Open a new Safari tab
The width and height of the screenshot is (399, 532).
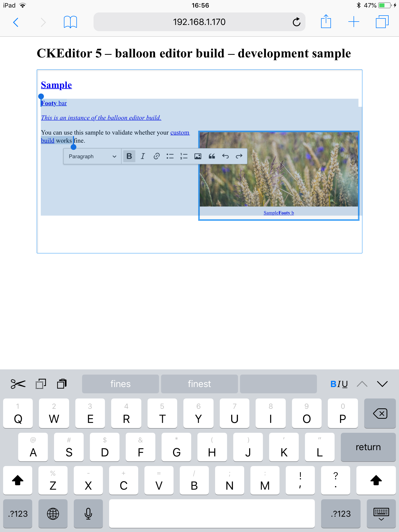[x=354, y=22]
